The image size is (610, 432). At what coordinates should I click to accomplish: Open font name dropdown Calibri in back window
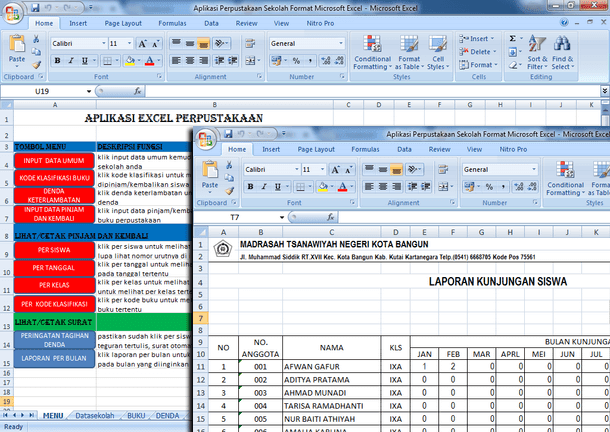pyautogui.click(x=104, y=43)
